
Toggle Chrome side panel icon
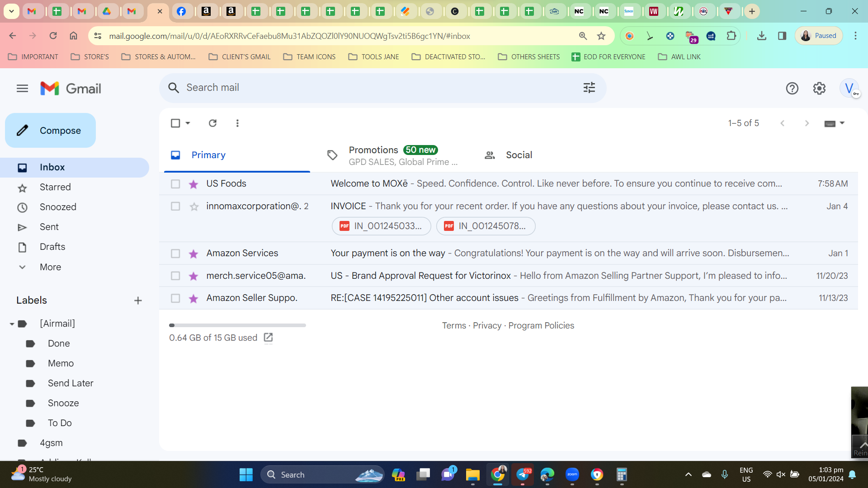click(782, 36)
